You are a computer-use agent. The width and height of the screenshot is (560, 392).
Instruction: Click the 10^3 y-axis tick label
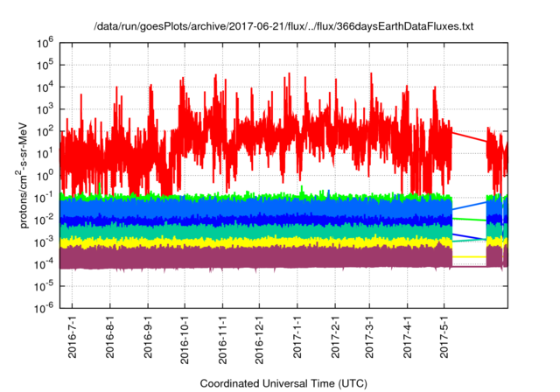45,109
